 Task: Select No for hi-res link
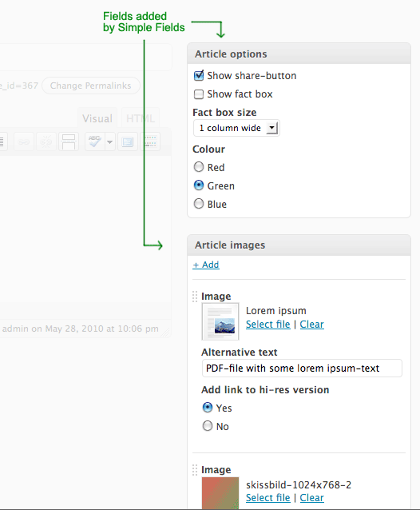(x=208, y=426)
